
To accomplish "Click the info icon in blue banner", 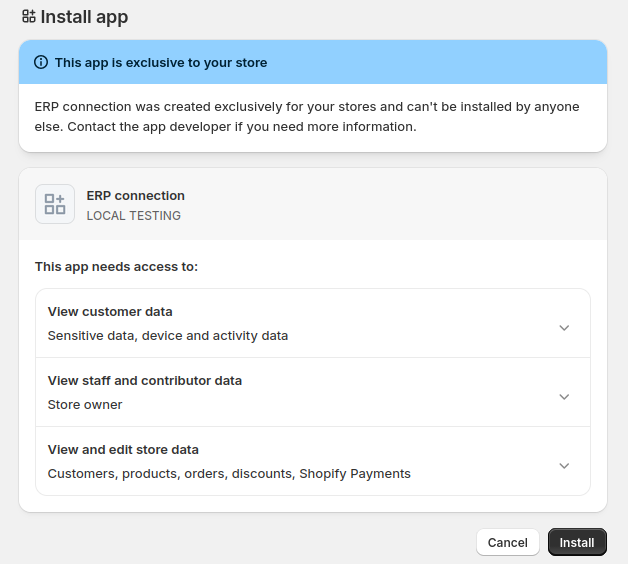I will (41, 62).
